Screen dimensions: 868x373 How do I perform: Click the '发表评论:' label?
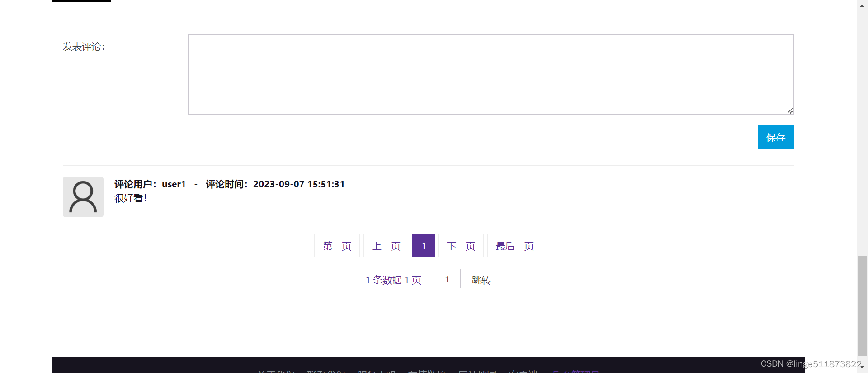click(84, 47)
